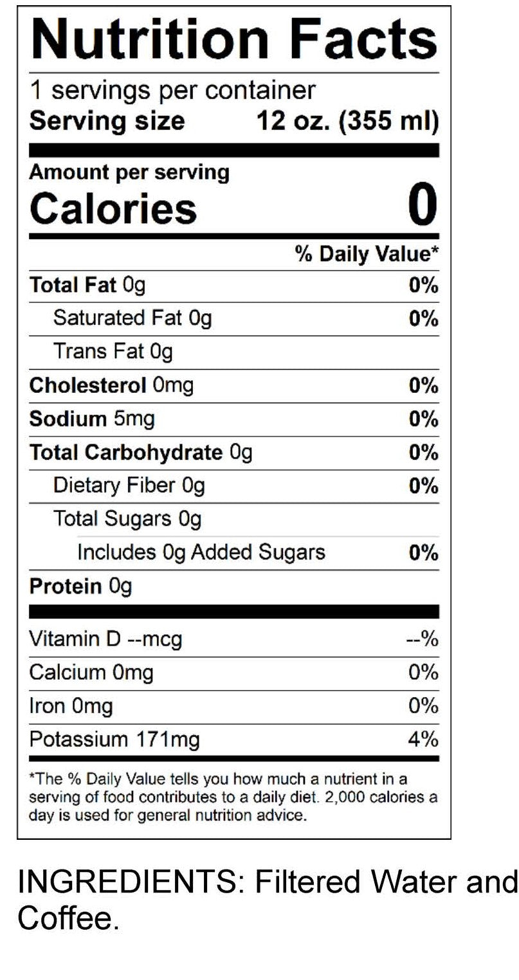Select the Serving size label
The image size is (519, 980).
click(x=107, y=121)
